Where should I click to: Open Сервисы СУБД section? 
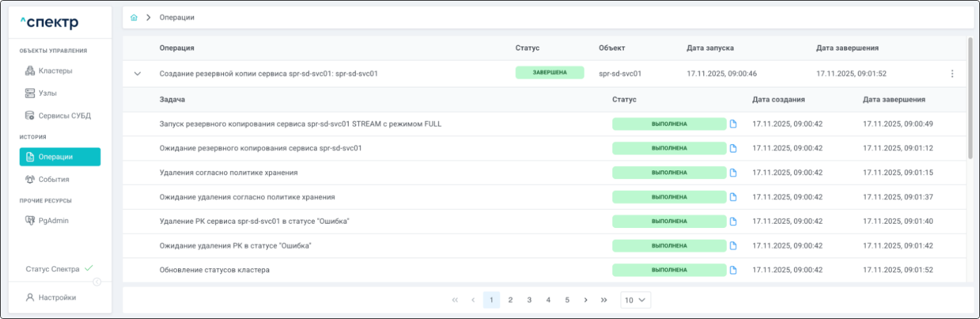point(65,116)
